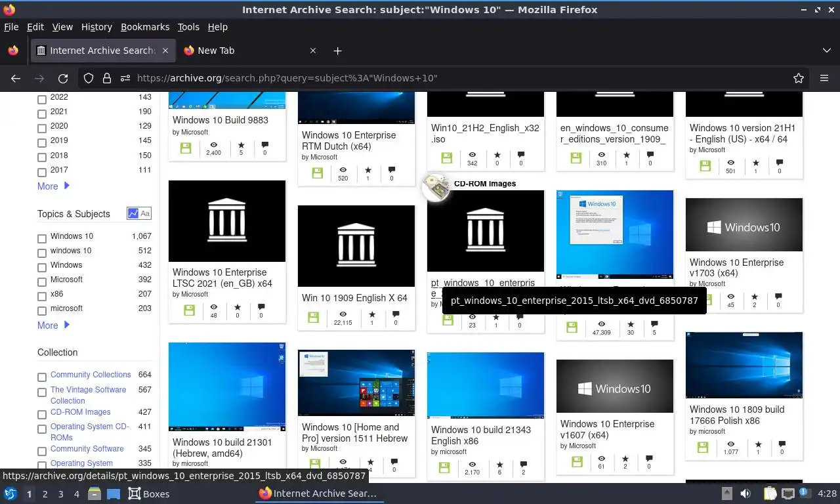
Task: Open the File menu
Action: (x=11, y=27)
